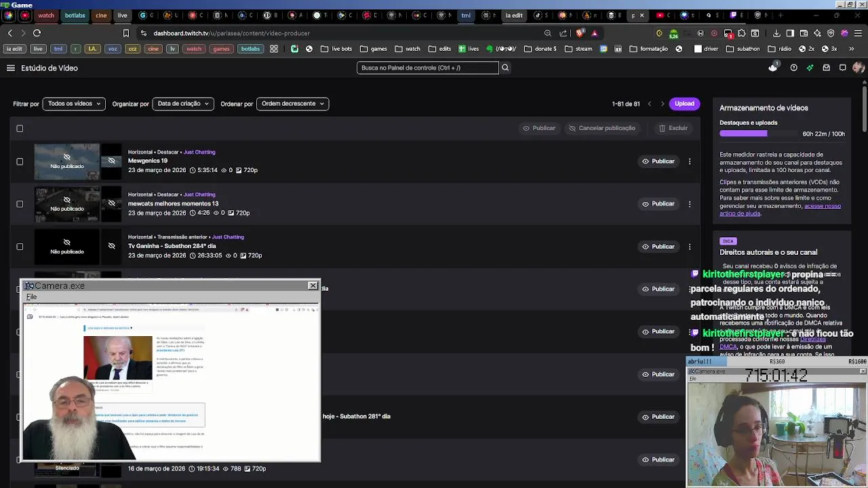Click the Excluir button in the bulk actions bar
868x488 pixels.
click(x=673, y=128)
